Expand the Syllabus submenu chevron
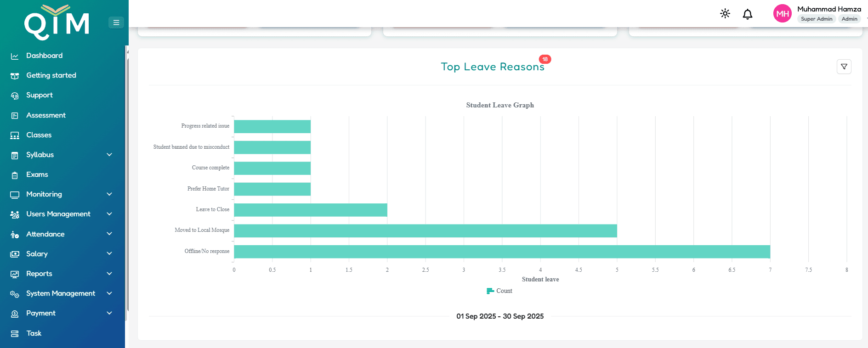868x348 pixels. click(x=109, y=155)
